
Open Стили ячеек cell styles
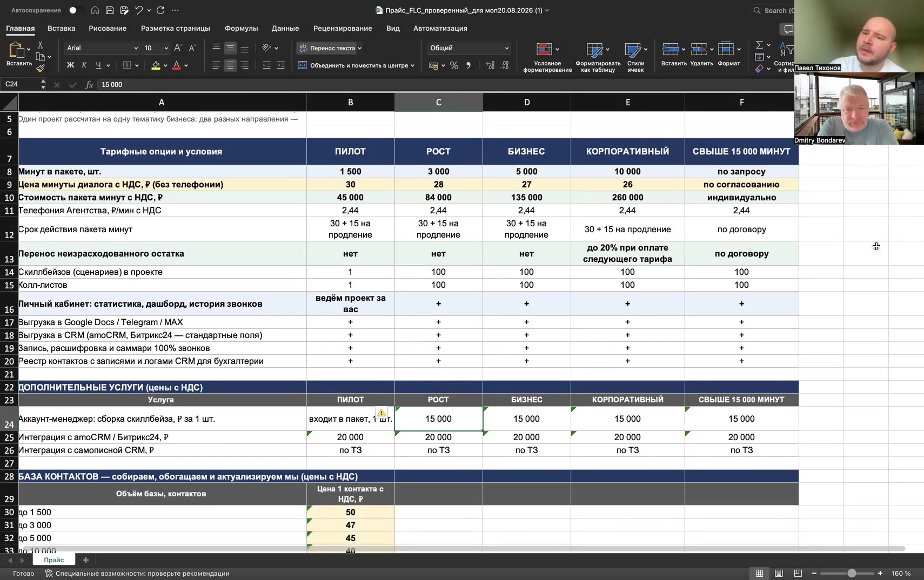pyautogui.click(x=635, y=57)
